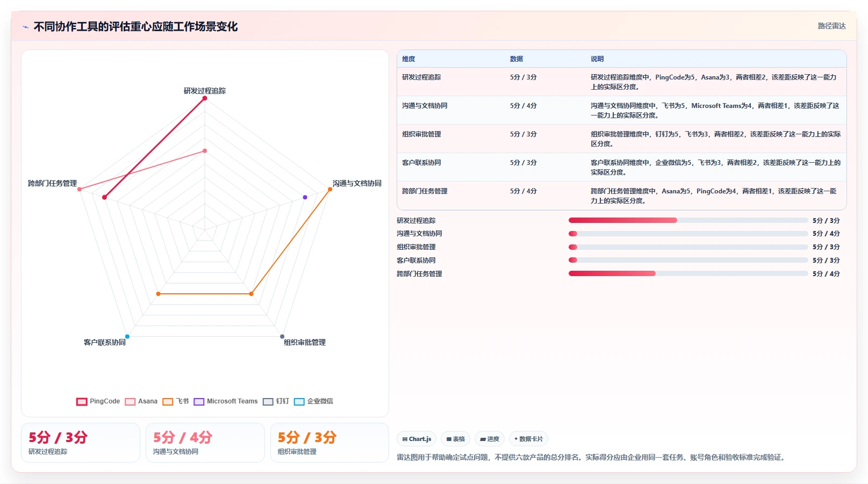The height and width of the screenshot is (484, 868).
Task: Click the 数据卡片 tag
Action: tap(528, 439)
